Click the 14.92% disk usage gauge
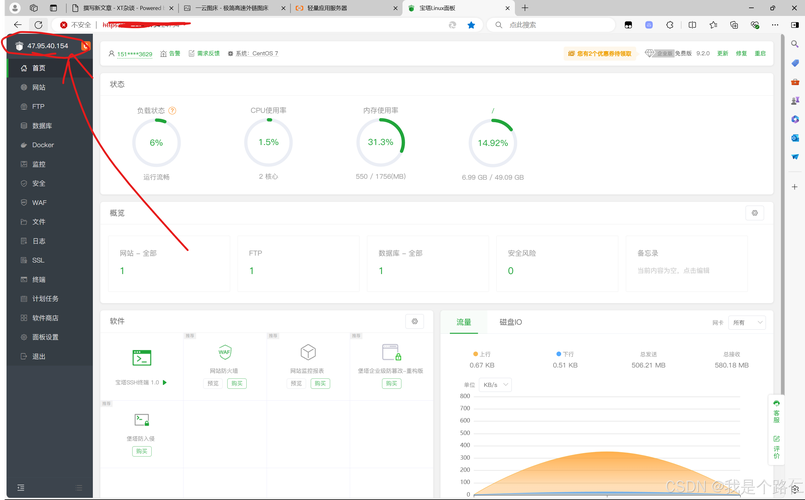Image resolution: width=805 pixels, height=500 pixels. click(x=493, y=143)
